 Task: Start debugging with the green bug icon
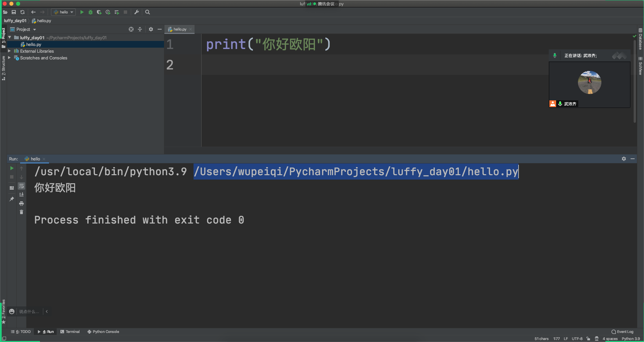(91, 12)
